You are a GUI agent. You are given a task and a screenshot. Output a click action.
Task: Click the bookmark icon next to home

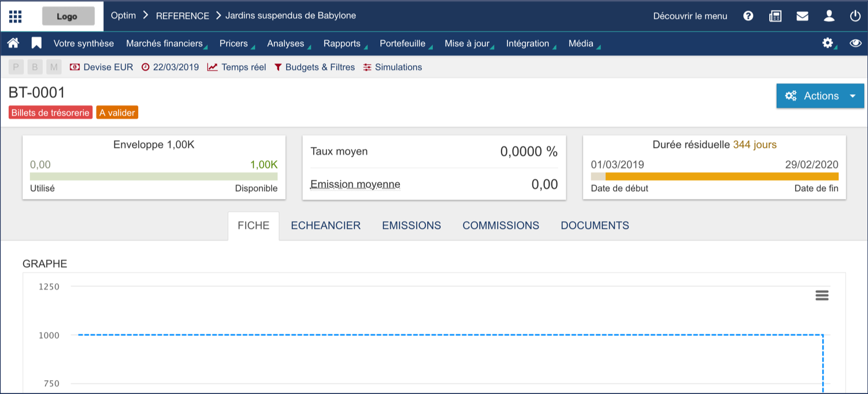(x=35, y=43)
